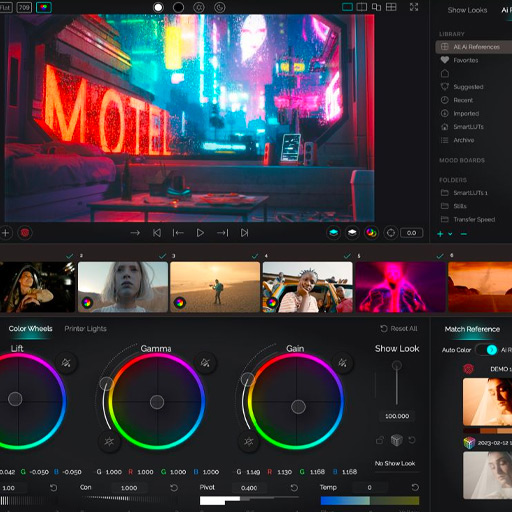Toggle the checkmark above the blonde woman clip
The height and width of the screenshot is (512, 512).
(x=162, y=256)
